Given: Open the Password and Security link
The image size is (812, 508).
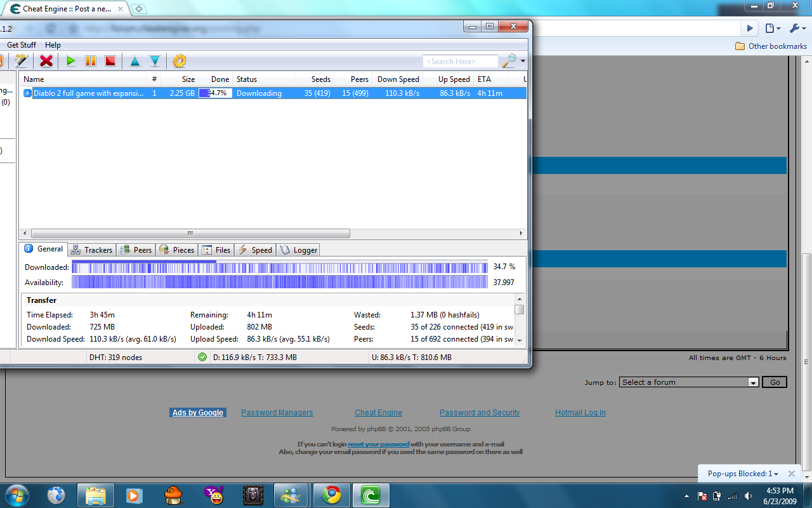Looking at the screenshot, I should [x=480, y=413].
